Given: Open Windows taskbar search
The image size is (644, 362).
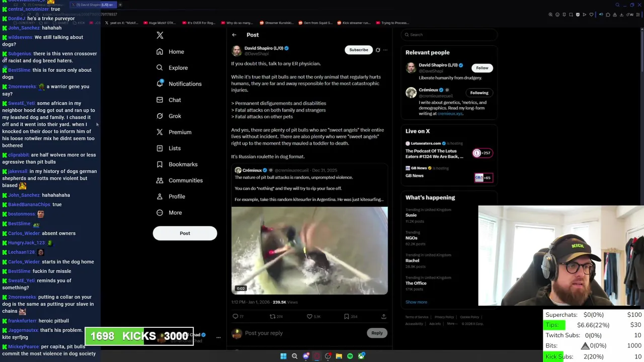Looking at the screenshot, I should tap(294, 356).
